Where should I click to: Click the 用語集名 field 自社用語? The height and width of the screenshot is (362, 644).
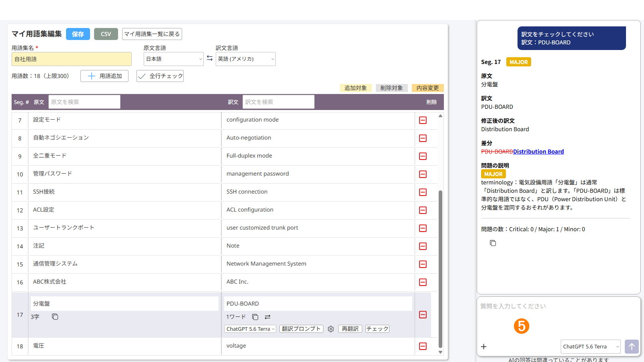pyautogui.click(x=72, y=59)
